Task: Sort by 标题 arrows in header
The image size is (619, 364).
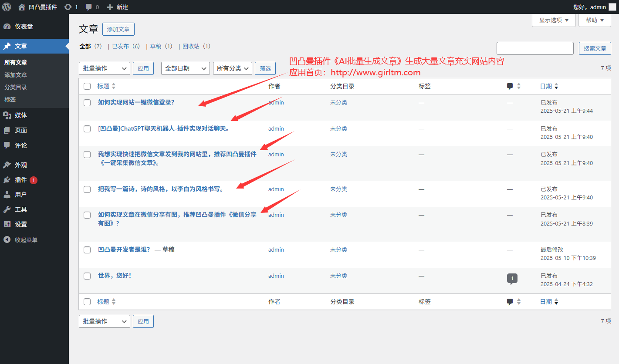Action: point(114,86)
